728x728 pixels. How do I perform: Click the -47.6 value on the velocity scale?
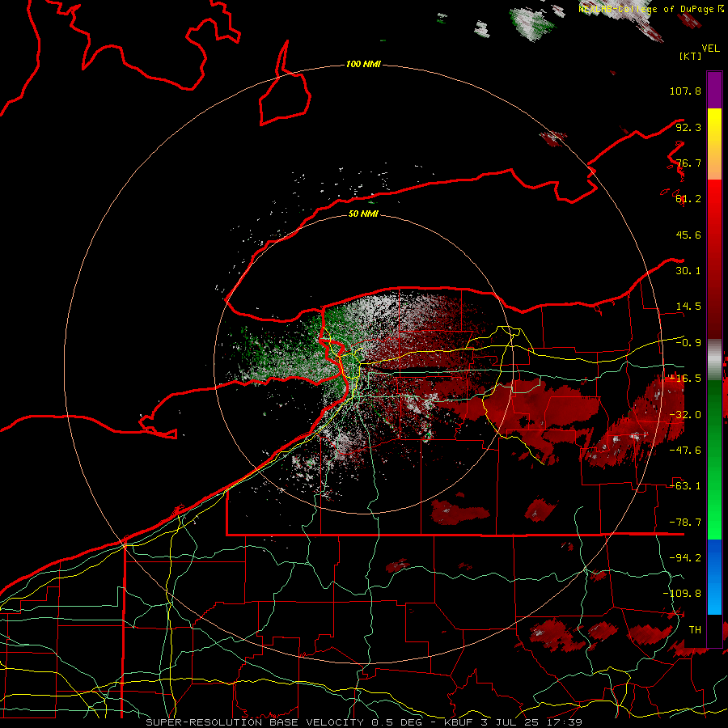click(685, 451)
